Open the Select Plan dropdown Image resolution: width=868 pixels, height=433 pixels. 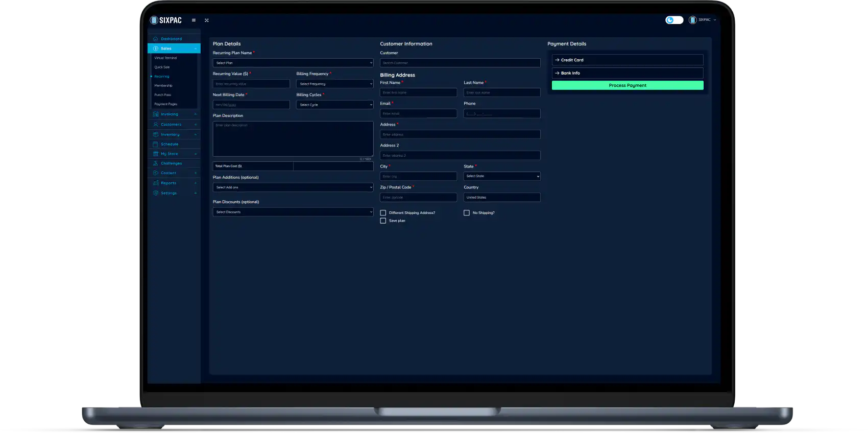pos(293,63)
